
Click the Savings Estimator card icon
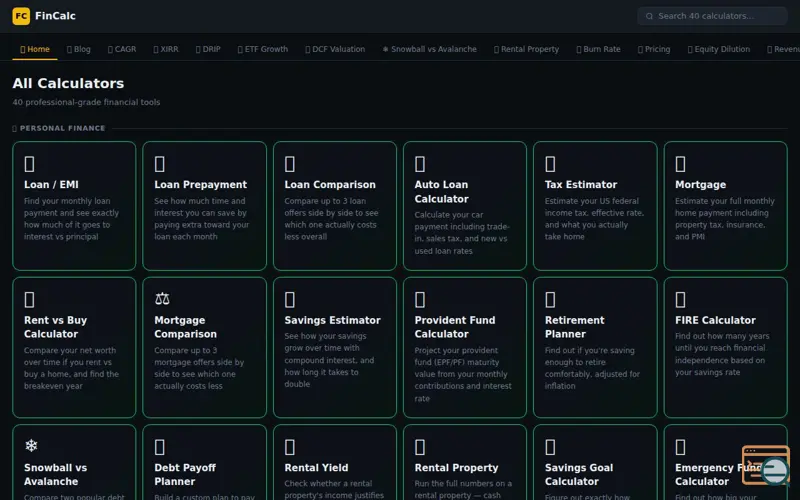290,299
